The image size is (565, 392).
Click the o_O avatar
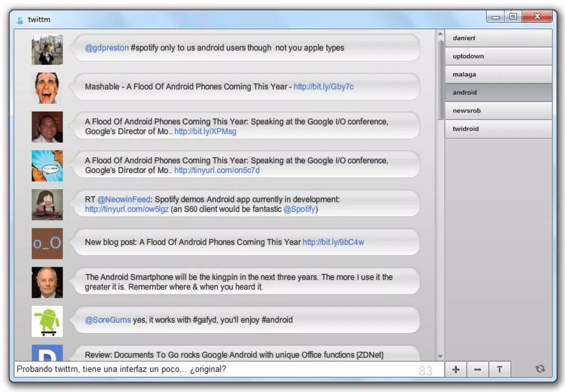[47, 244]
